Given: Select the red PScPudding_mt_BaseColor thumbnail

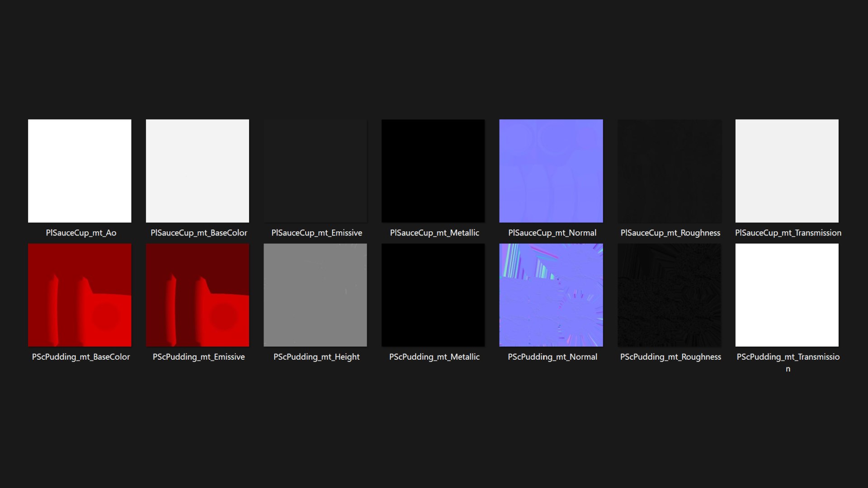Looking at the screenshot, I should pos(80,295).
